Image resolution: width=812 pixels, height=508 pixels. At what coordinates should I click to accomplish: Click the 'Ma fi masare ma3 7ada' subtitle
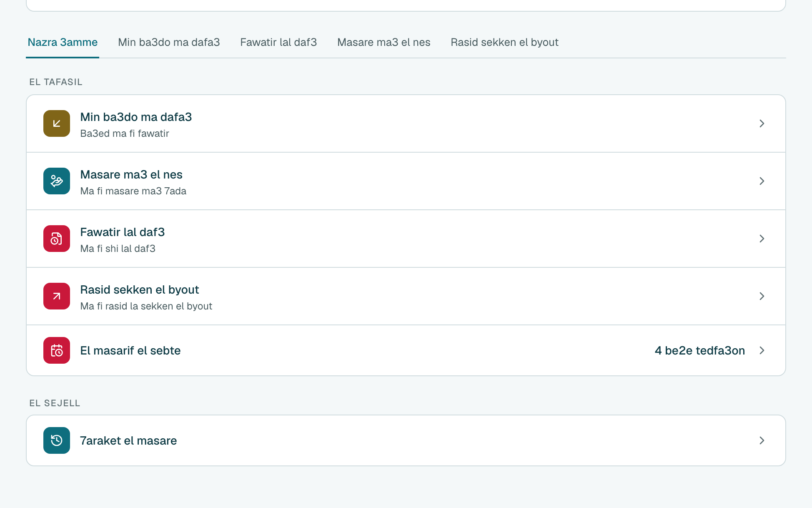(133, 191)
